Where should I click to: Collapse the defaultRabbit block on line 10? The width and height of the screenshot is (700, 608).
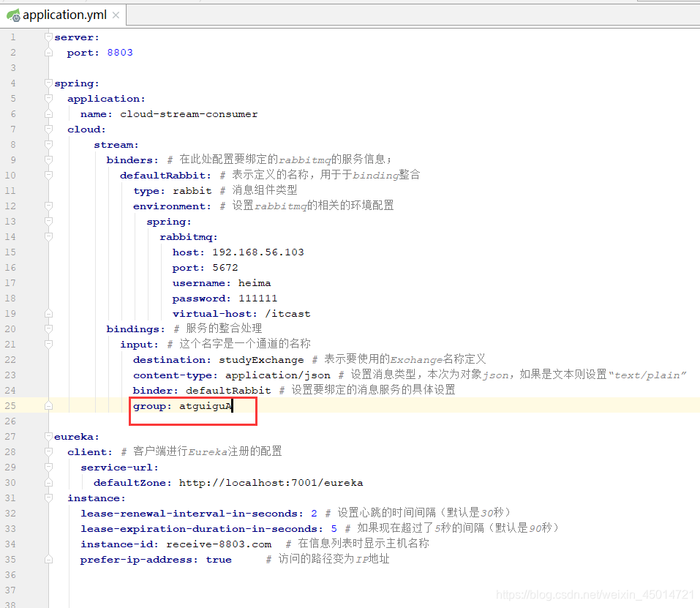[49, 176]
